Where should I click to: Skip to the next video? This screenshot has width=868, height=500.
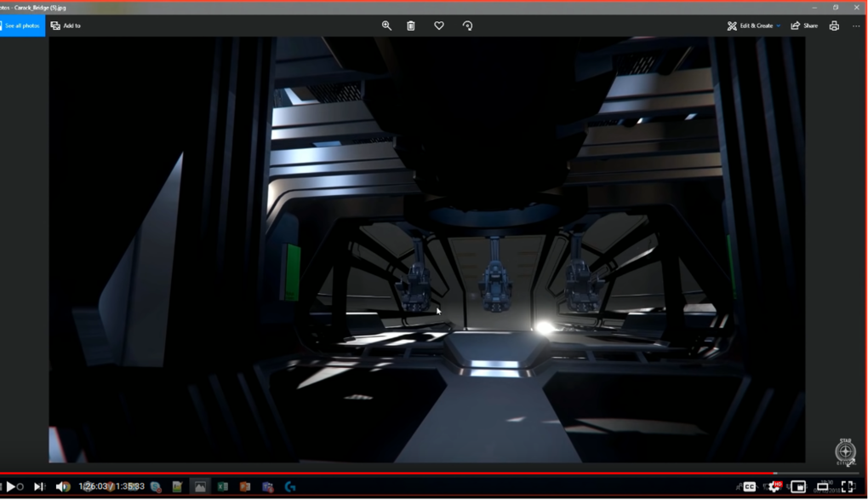(39, 486)
